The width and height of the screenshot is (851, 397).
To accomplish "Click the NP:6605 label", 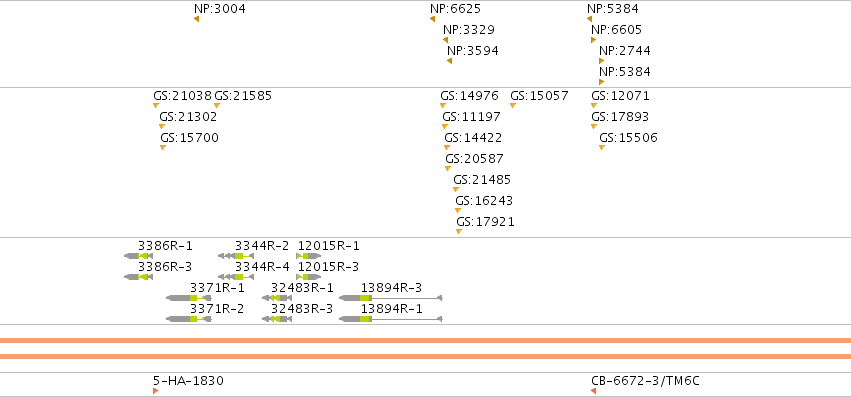I will coord(617,30).
